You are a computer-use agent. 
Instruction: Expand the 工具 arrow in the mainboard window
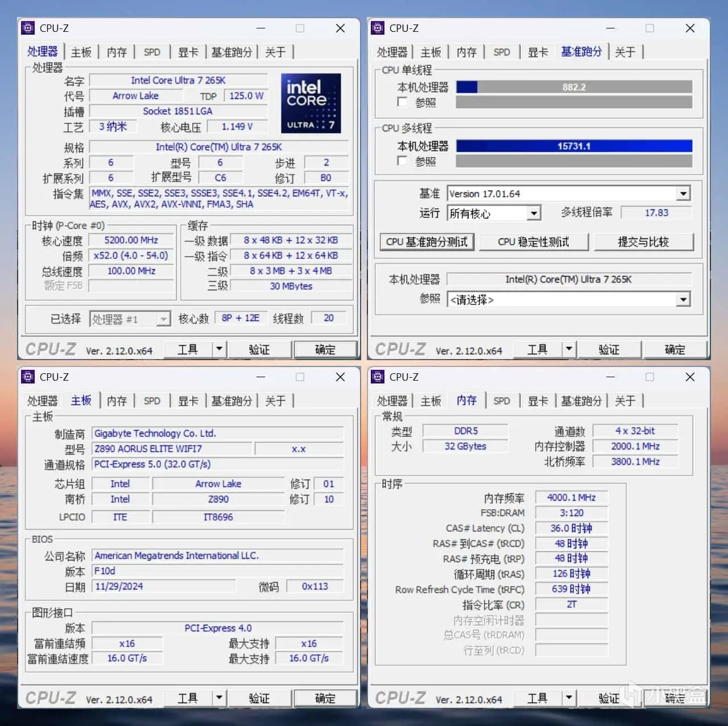(219, 698)
